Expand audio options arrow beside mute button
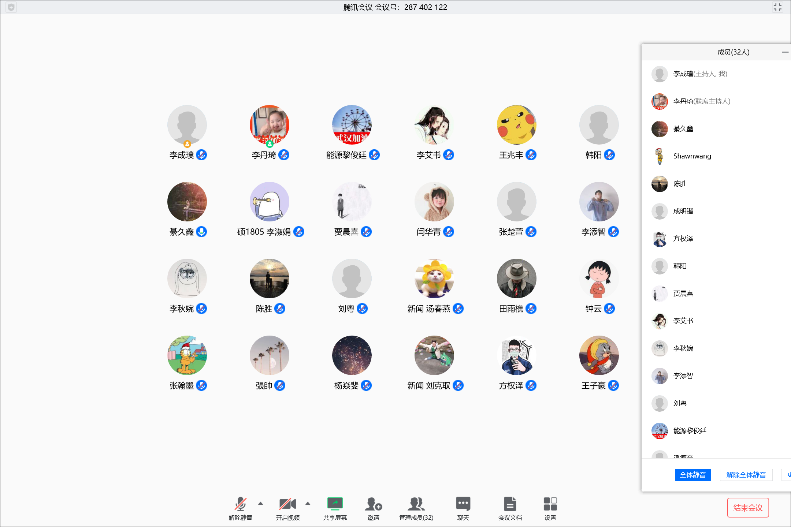 [261, 503]
